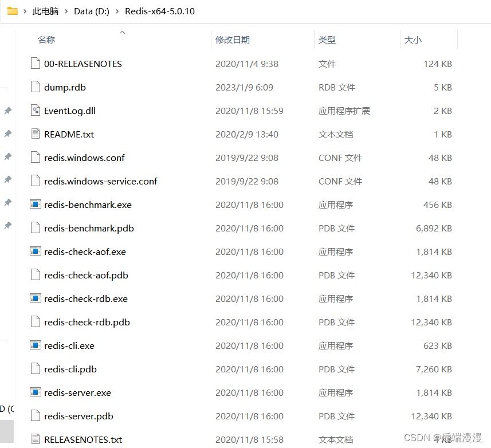Sort files by 类型 column header

click(x=327, y=40)
